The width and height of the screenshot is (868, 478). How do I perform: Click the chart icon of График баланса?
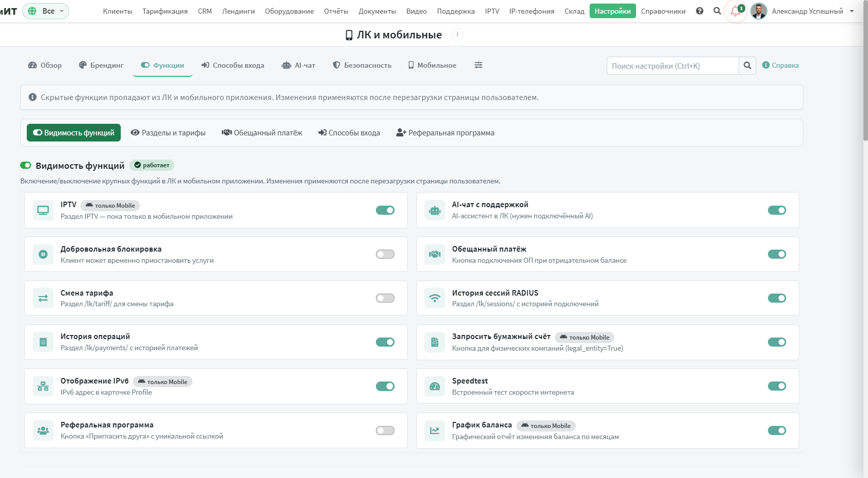(x=435, y=431)
